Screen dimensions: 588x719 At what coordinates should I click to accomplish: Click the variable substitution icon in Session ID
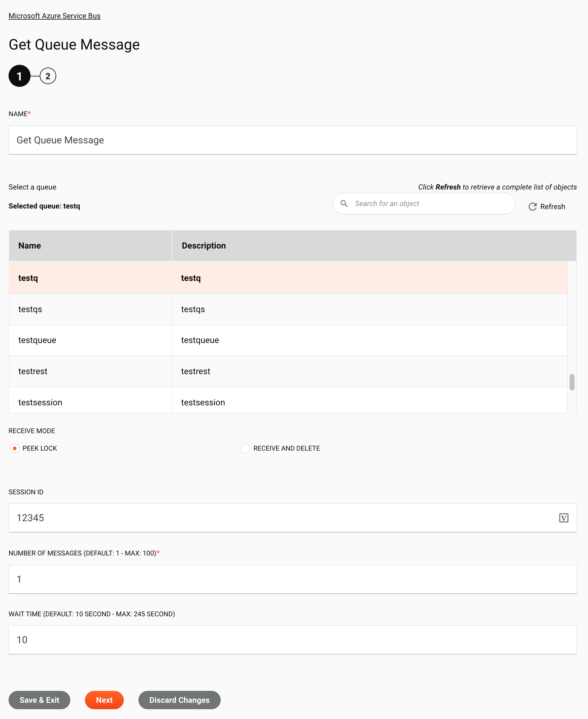(x=564, y=518)
